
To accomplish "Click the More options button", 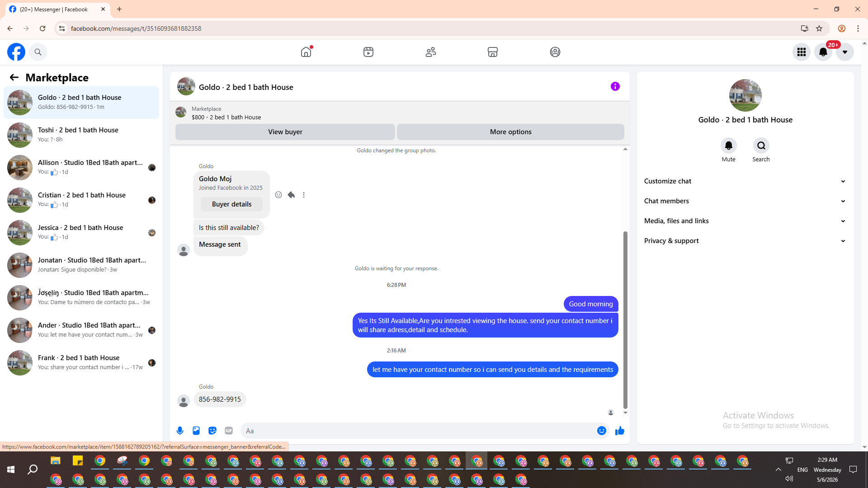I will pos(511,132).
